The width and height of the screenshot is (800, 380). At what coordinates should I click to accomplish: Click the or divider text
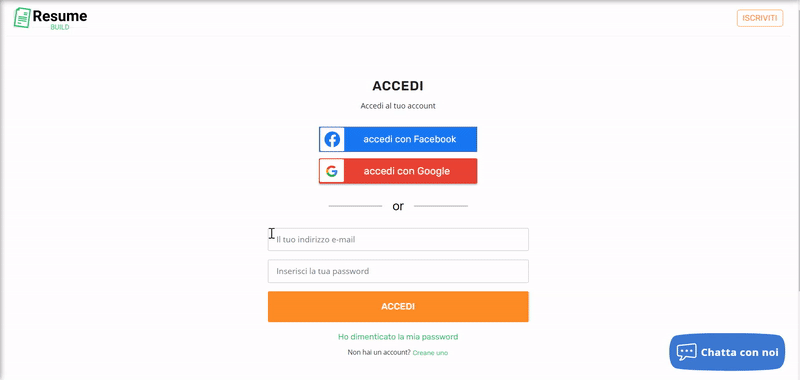click(x=398, y=206)
